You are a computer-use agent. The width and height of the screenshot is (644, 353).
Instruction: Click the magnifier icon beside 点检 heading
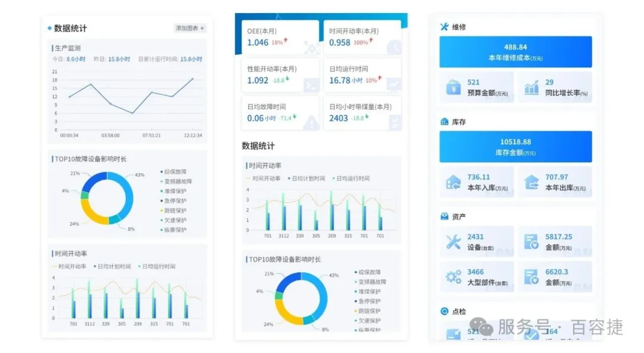[444, 311]
